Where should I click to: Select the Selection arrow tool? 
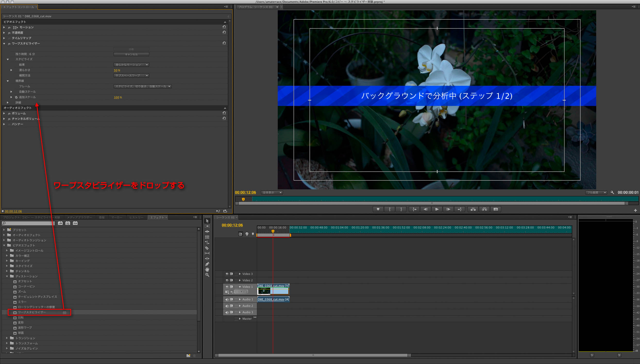(x=207, y=221)
